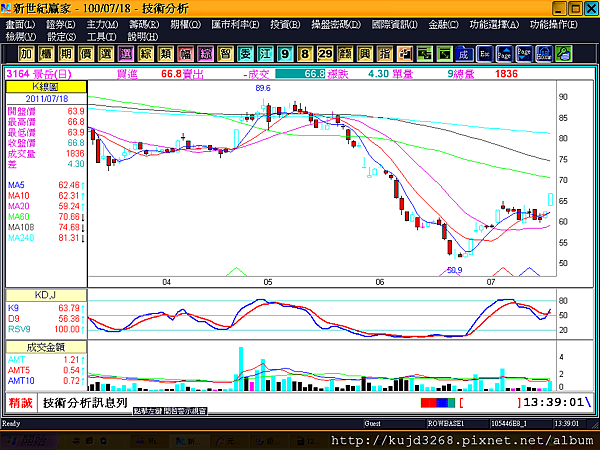Click the date 2011/07/18 label

(47, 99)
